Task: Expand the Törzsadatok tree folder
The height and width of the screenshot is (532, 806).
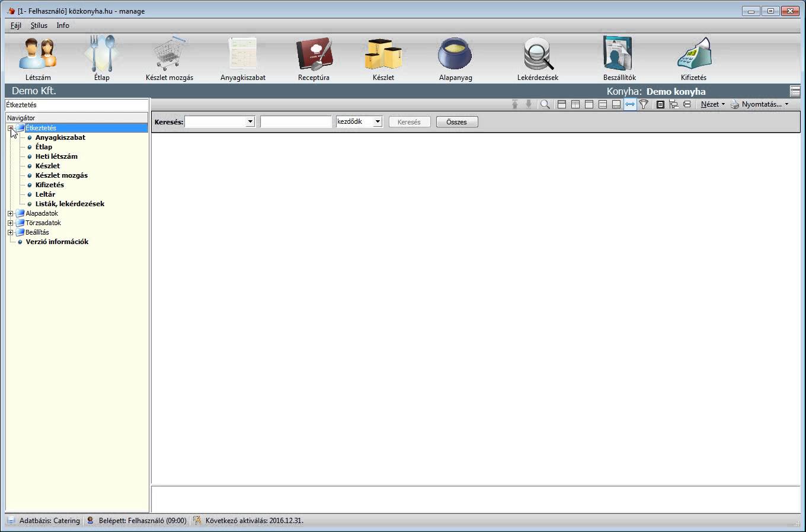Action: [10, 223]
